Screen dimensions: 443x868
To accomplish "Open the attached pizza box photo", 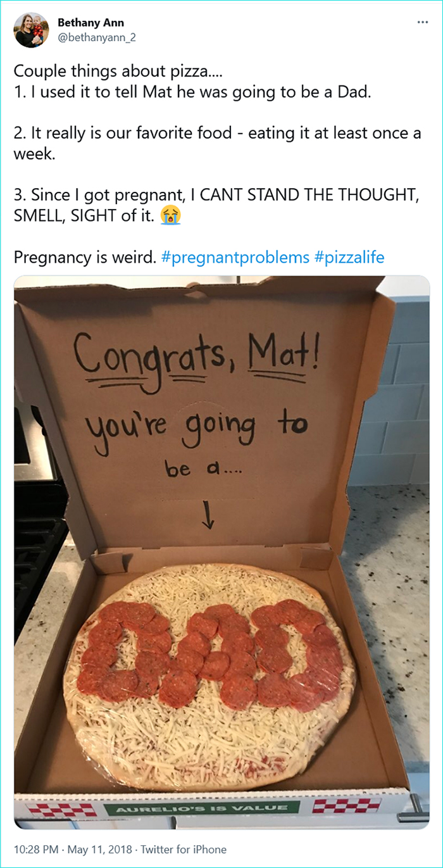I will tap(221, 551).
